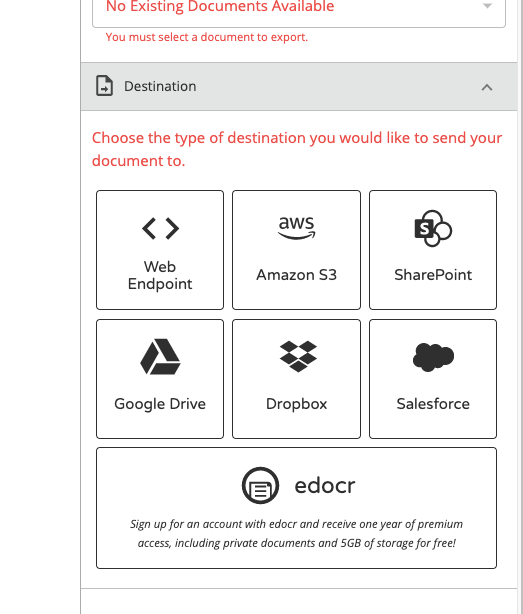Click the Destination header label
The height and width of the screenshot is (614, 523).
tap(160, 86)
